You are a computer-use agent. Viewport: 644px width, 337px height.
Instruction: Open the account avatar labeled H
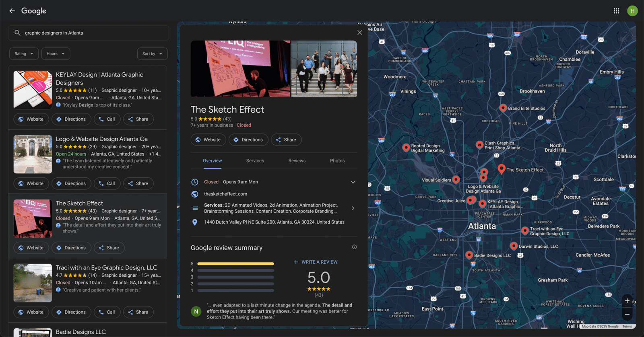[632, 11]
